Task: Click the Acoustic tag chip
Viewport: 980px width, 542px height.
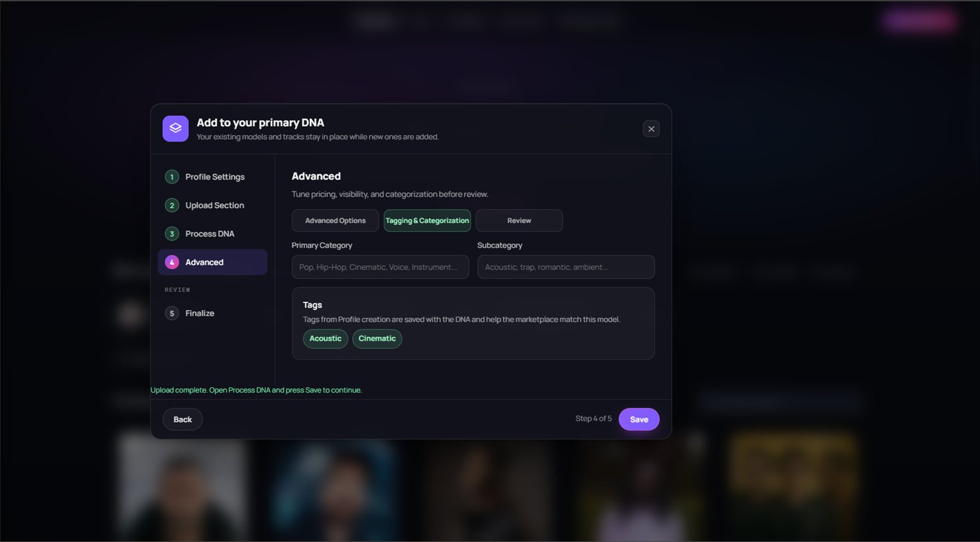Action: 325,339
